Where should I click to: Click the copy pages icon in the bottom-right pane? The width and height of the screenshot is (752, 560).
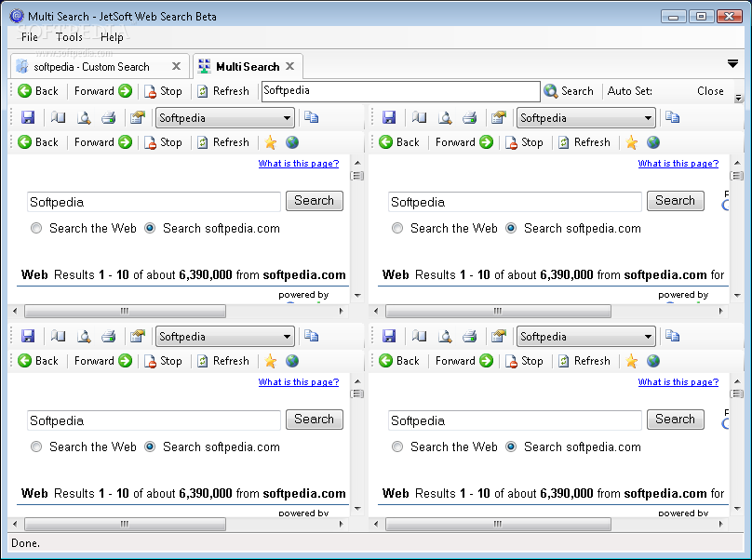coord(672,336)
